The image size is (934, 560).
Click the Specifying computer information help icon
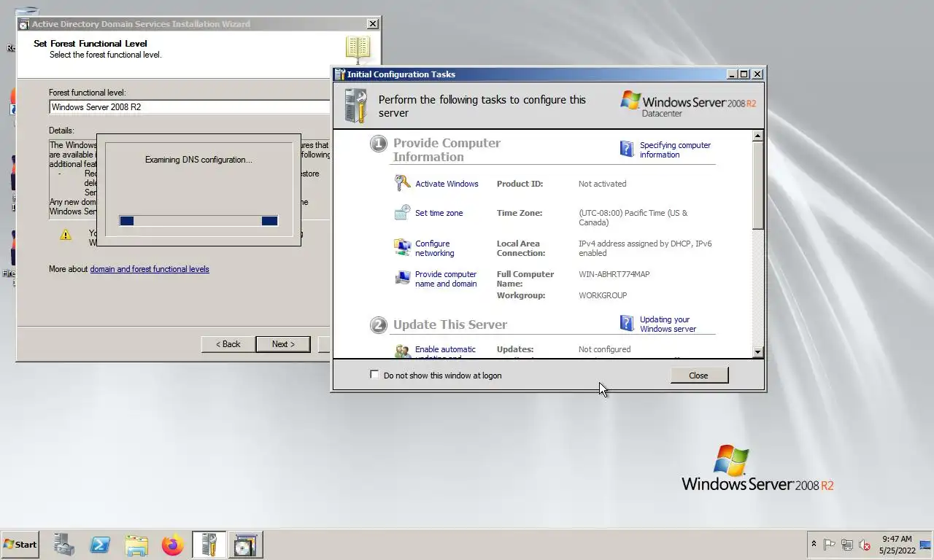(x=627, y=149)
